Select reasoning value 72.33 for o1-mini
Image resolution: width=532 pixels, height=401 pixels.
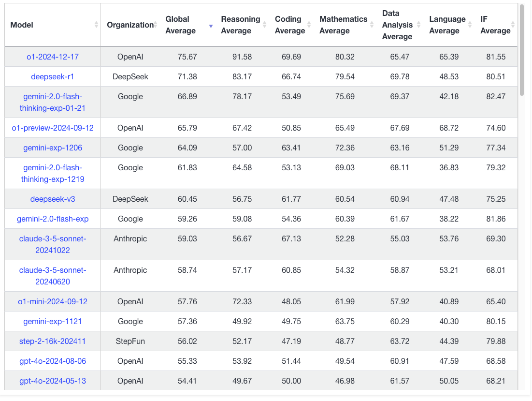(242, 301)
